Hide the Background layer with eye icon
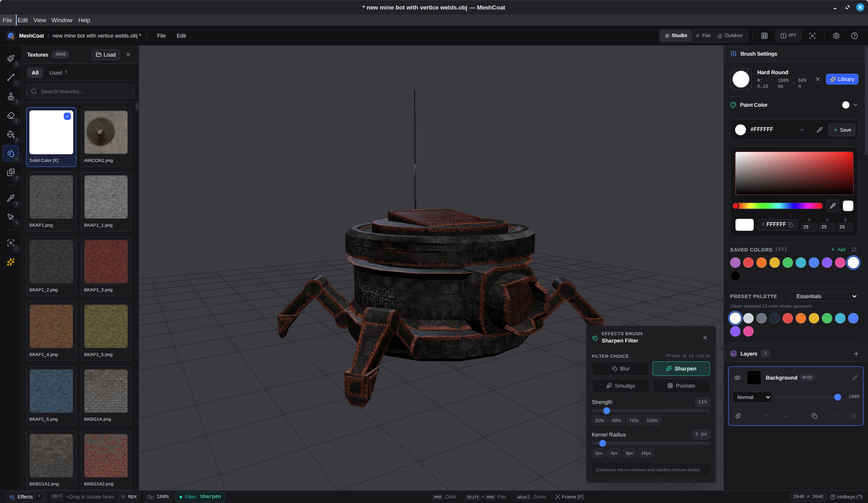 (x=737, y=378)
